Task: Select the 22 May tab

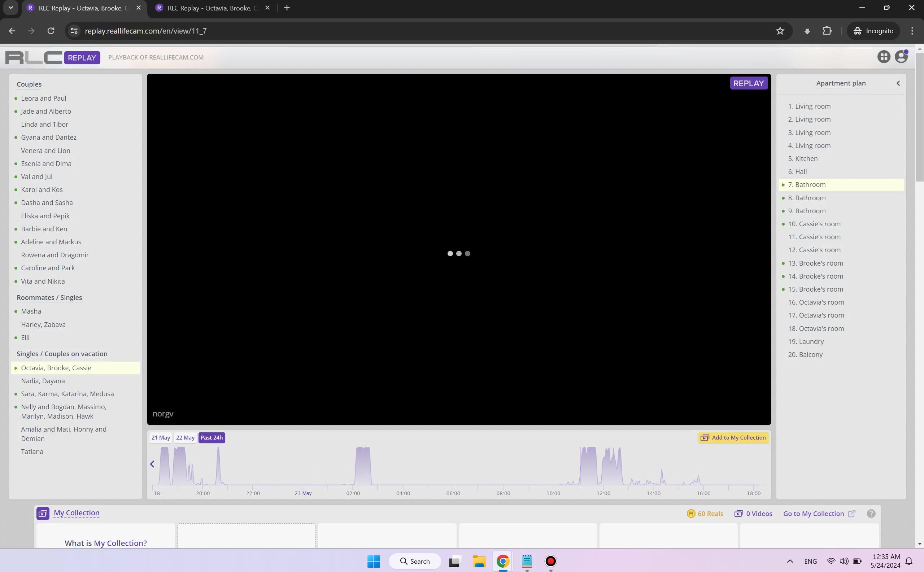Action: (x=185, y=438)
